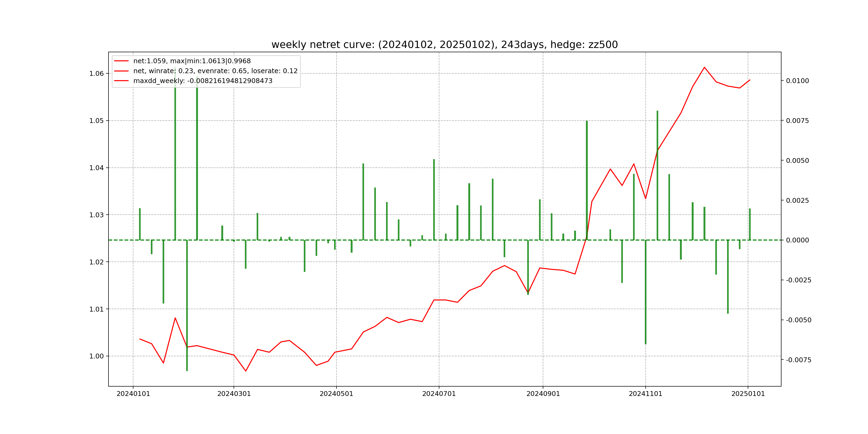Click the 20240901 x-axis date label
Viewport: 868px width, 434px height.
543,394
